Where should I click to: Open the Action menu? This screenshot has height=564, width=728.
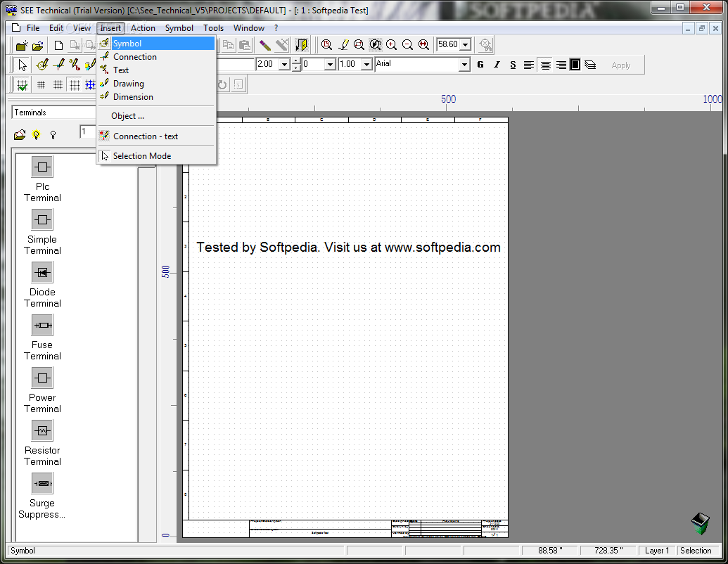[x=143, y=28]
